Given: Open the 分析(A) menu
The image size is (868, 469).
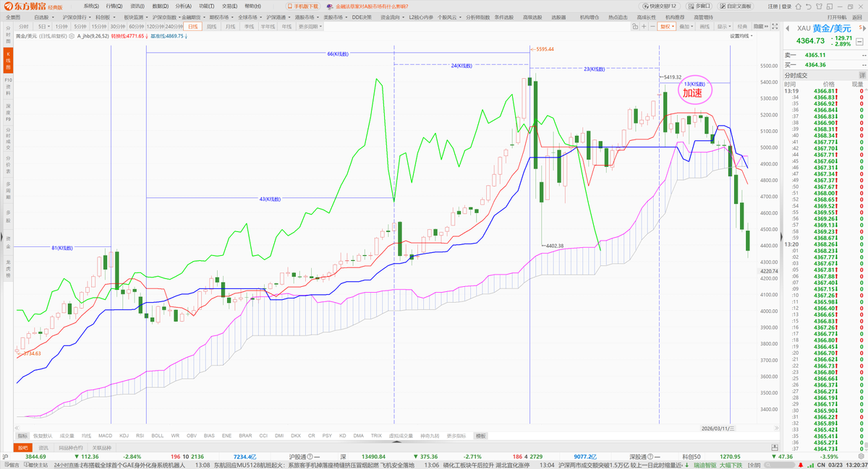Looking at the screenshot, I should click(184, 6).
